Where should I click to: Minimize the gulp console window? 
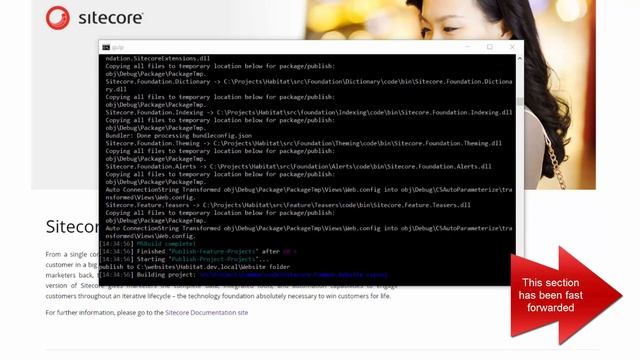[467, 47]
